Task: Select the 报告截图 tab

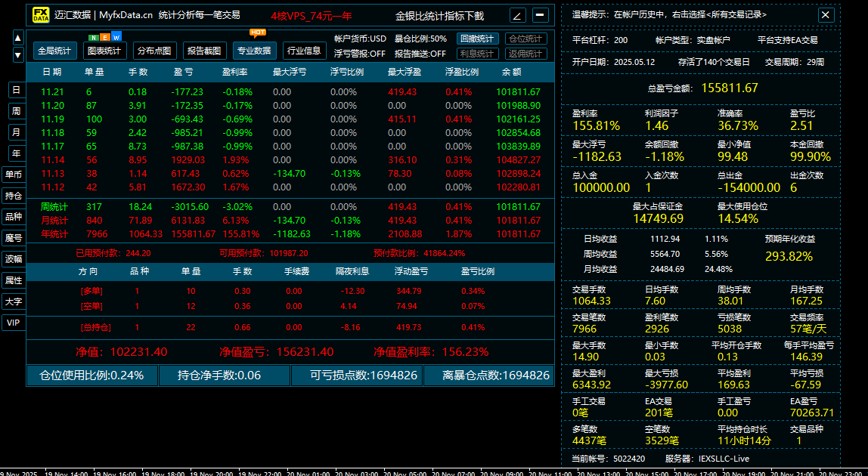Action: click(204, 51)
